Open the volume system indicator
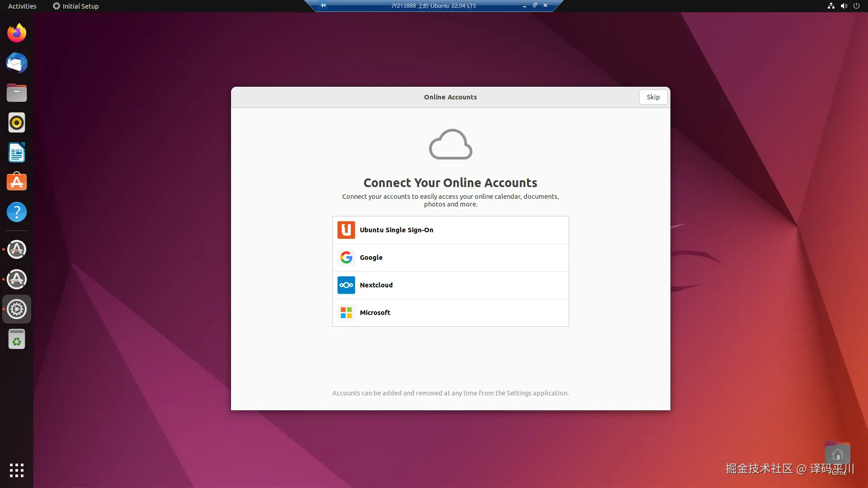The height and width of the screenshot is (488, 868). (844, 6)
